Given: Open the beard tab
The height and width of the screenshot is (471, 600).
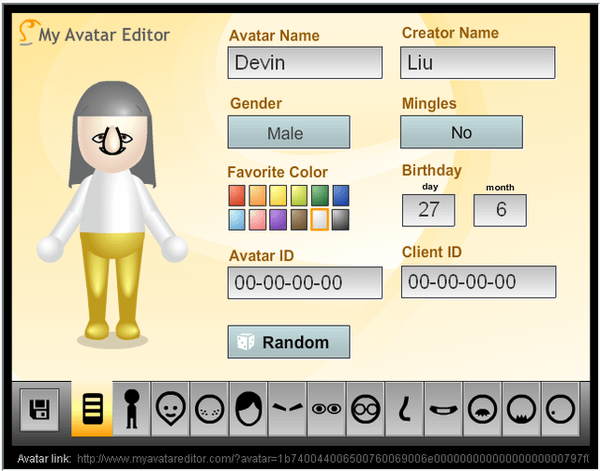Looking at the screenshot, I should pyautogui.click(x=522, y=409).
